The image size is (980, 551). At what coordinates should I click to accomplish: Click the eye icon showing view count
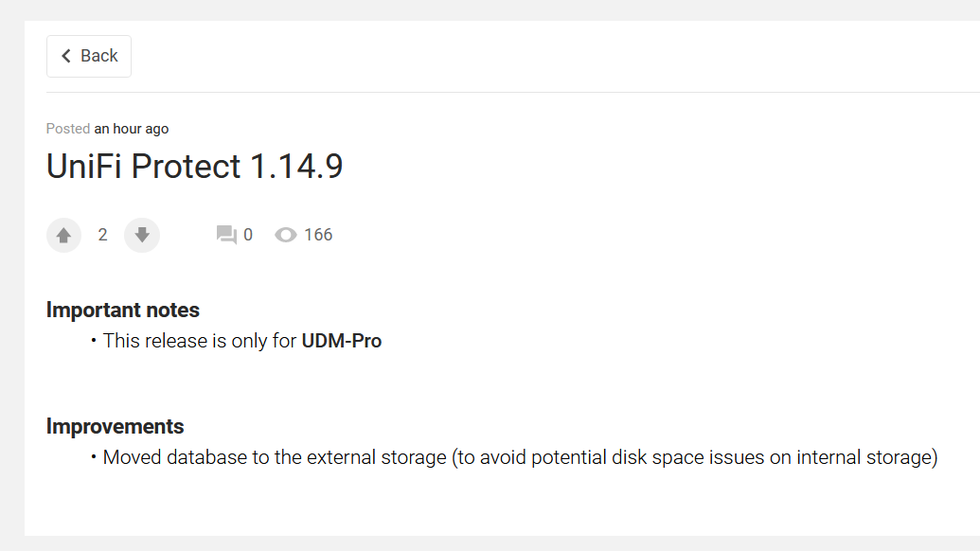click(285, 234)
